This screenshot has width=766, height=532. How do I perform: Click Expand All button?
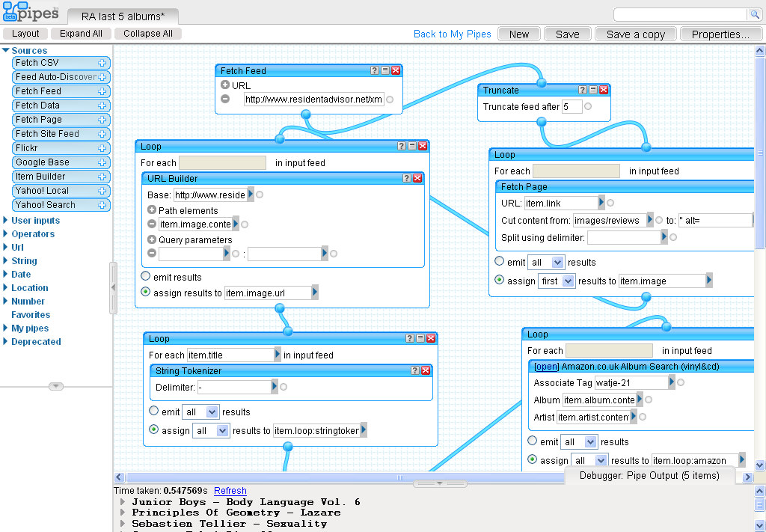[x=81, y=33]
